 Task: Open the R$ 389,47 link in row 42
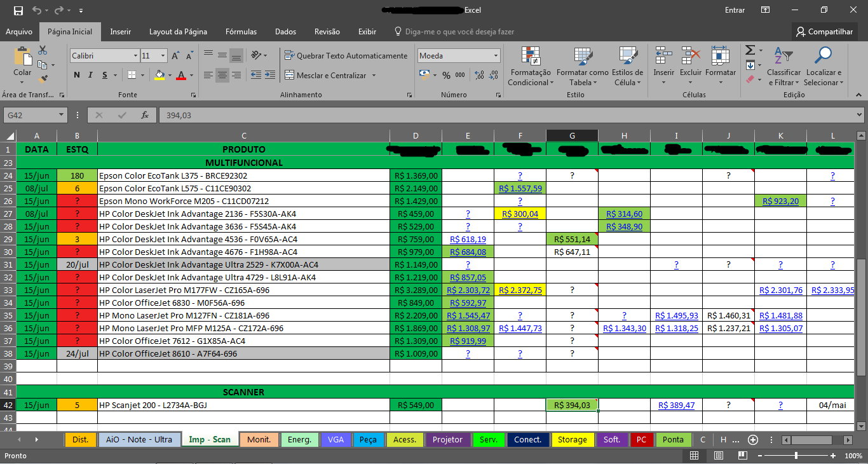click(676, 405)
